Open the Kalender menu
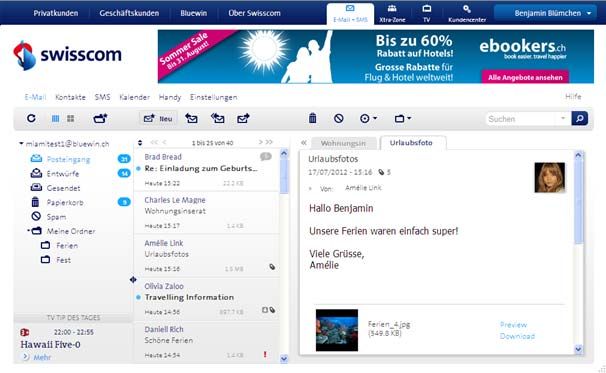This screenshot has width=606, height=373. click(134, 97)
